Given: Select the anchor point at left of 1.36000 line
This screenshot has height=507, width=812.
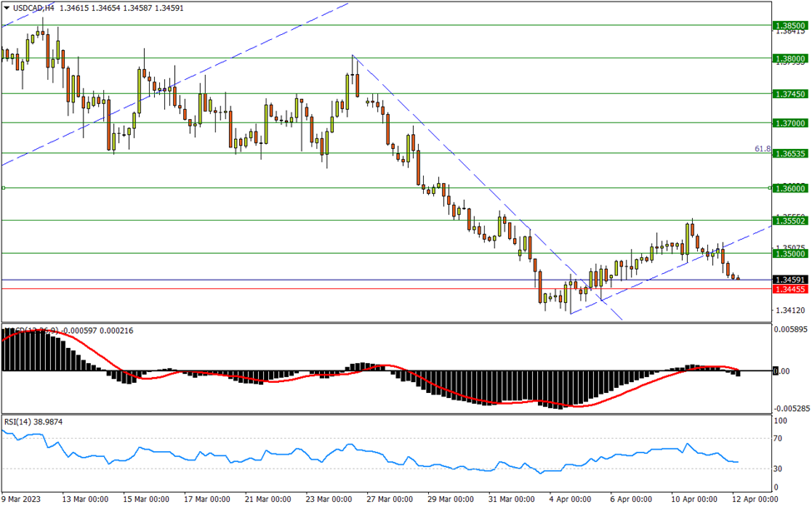Looking at the screenshot, I should coord(3,188).
